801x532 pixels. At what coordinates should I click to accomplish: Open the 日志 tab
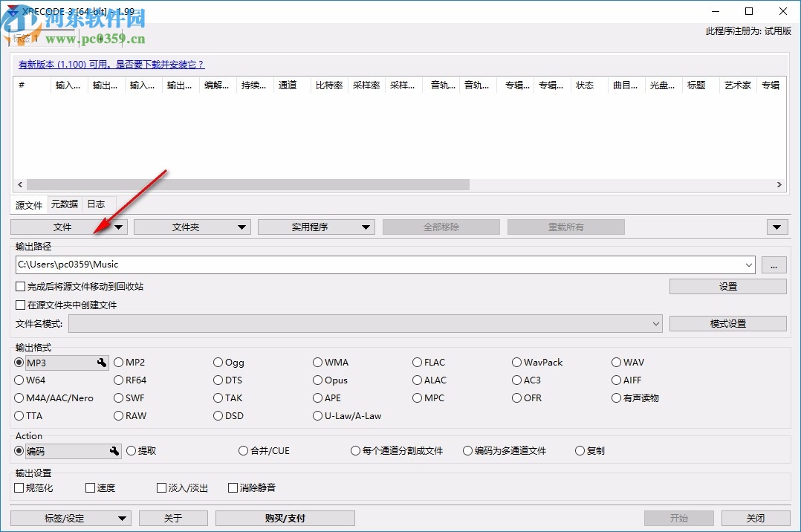point(96,204)
